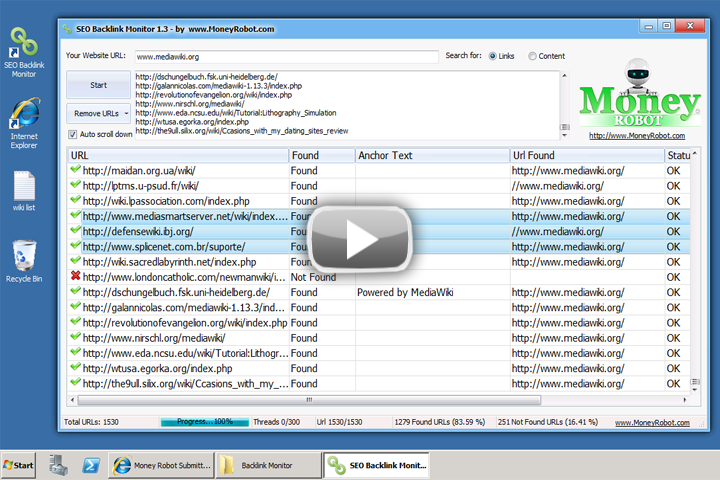This screenshot has width=720, height=480.
Task: Open the http://www.MoneyRobot.com link under logo
Action: click(637, 136)
